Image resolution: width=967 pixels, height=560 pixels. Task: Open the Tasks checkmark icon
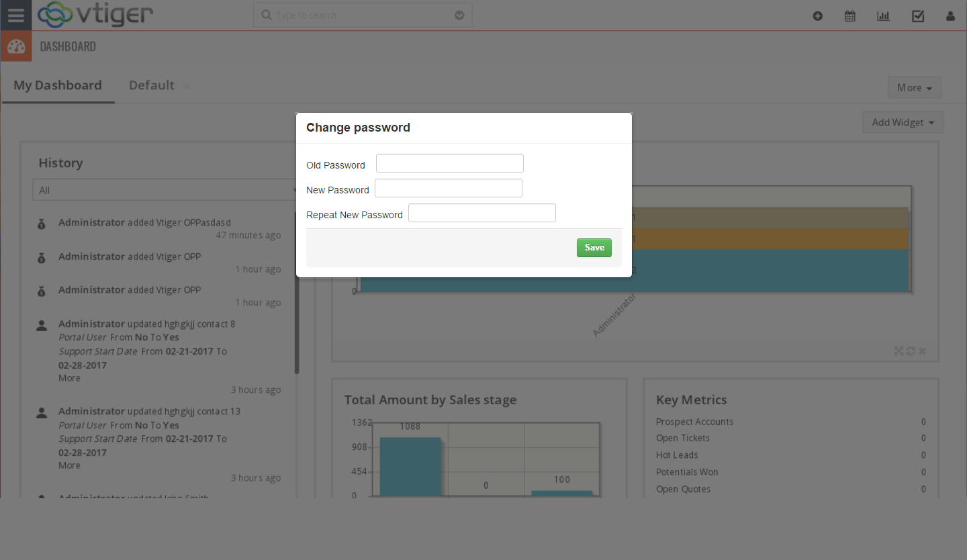(x=918, y=15)
